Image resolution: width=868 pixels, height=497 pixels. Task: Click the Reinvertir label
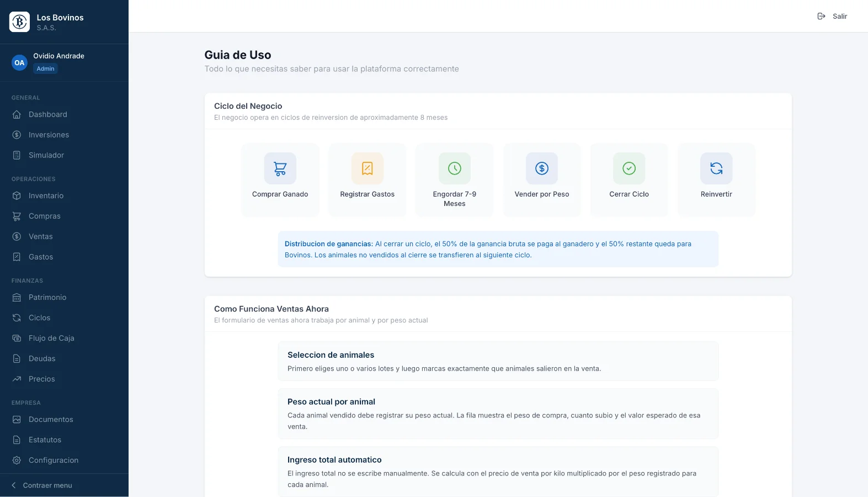[716, 194]
